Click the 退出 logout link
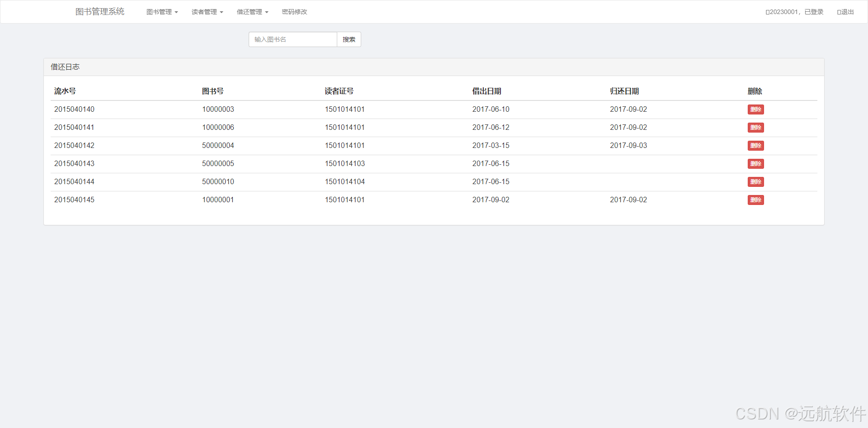 (x=847, y=12)
